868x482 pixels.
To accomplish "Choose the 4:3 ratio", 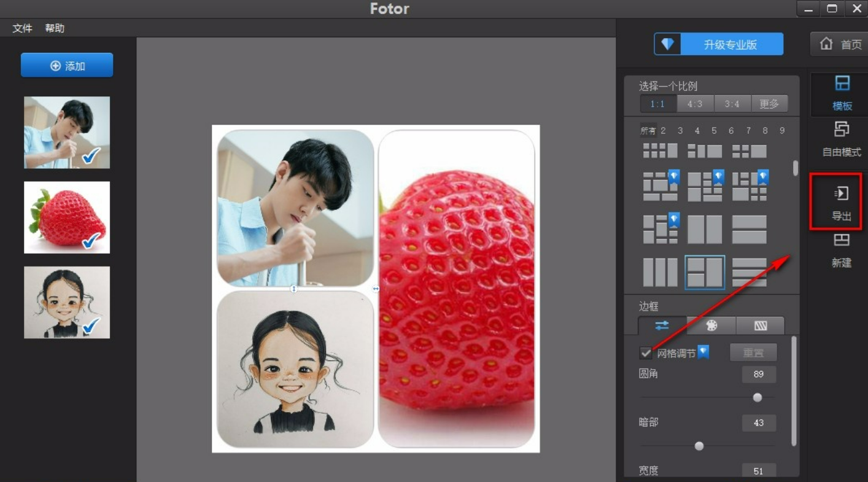I will (695, 104).
